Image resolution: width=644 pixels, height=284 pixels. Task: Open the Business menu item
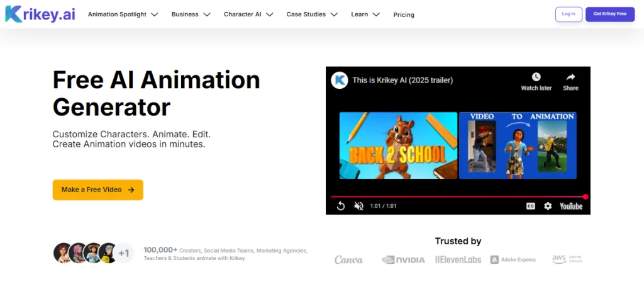coord(191,14)
